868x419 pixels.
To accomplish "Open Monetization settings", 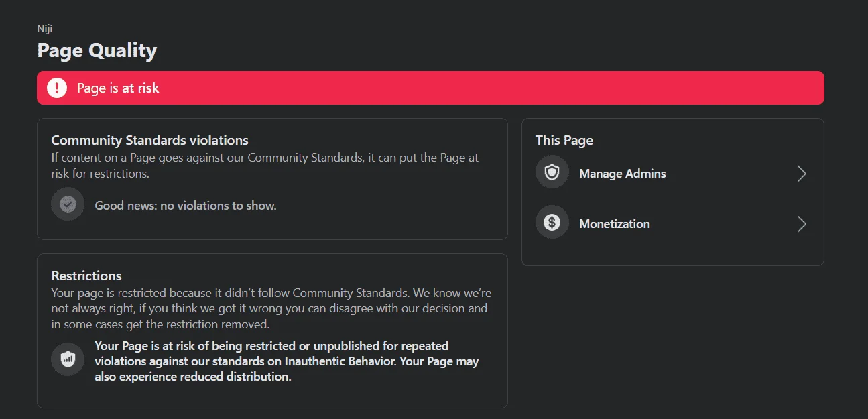I will pos(672,223).
